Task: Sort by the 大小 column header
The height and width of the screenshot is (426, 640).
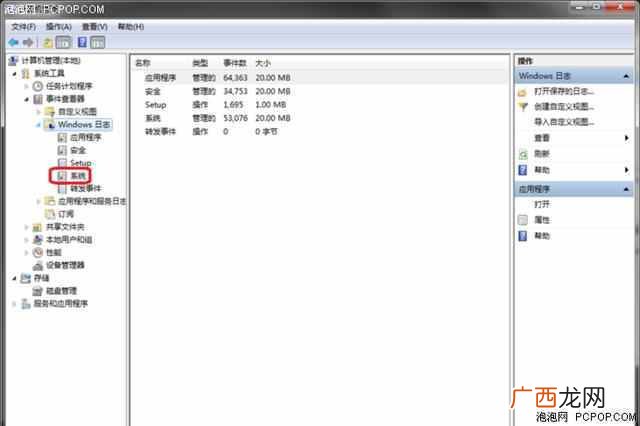Action: tap(263, 63)
